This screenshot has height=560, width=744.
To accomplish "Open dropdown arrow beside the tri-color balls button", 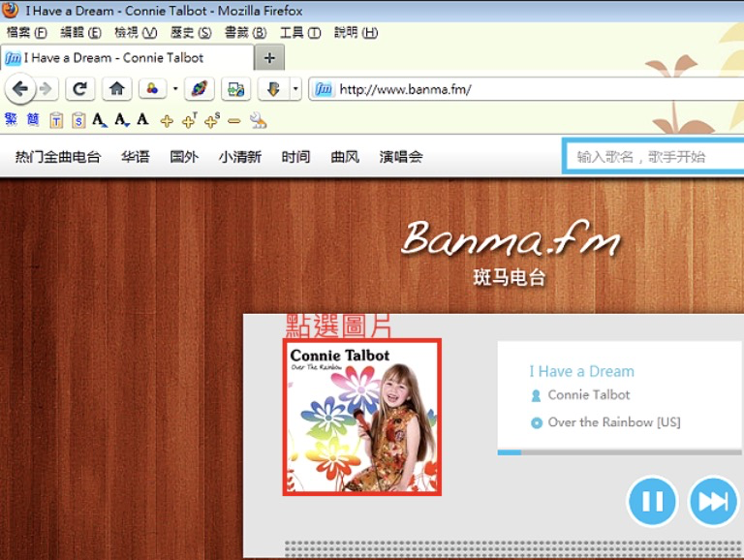I will point(175,89).
